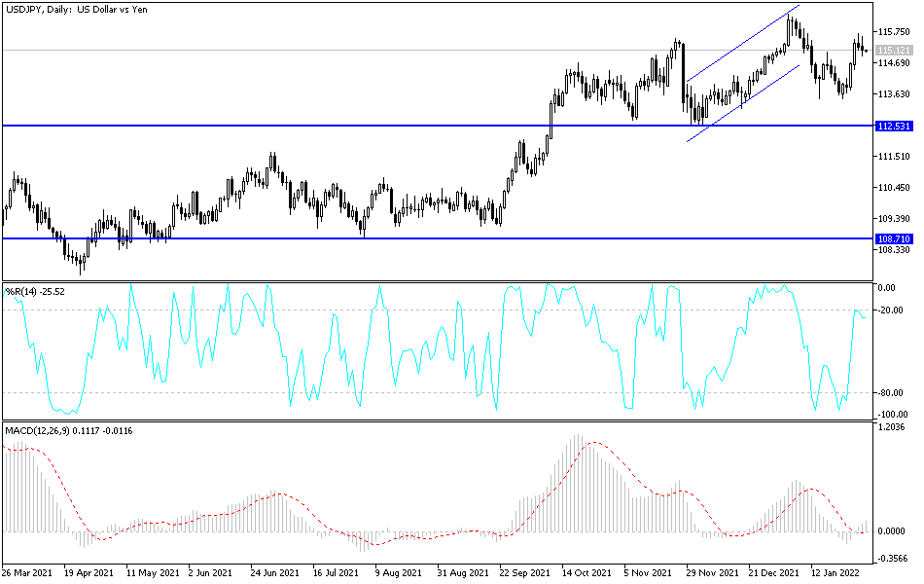Viewport: 924px width, 584px height.
Task: Select the Williams %R indicator subwindow
Action: coord(438,350)
